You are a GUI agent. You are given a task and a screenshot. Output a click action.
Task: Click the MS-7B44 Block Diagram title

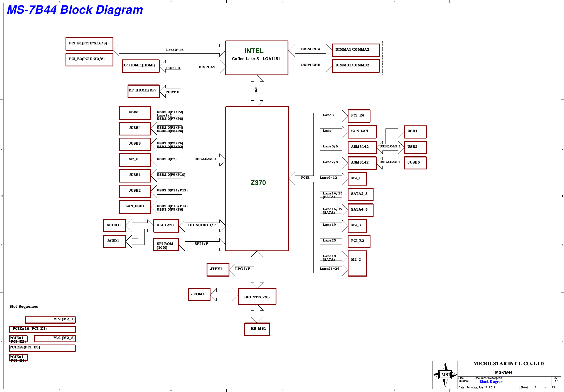[x=75, y=10]
